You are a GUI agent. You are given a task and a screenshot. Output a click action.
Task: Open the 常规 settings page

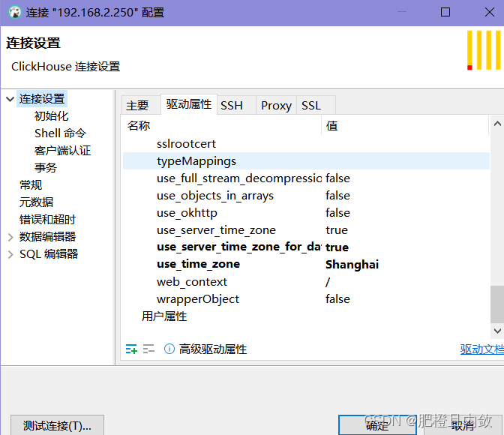[31, 184]
